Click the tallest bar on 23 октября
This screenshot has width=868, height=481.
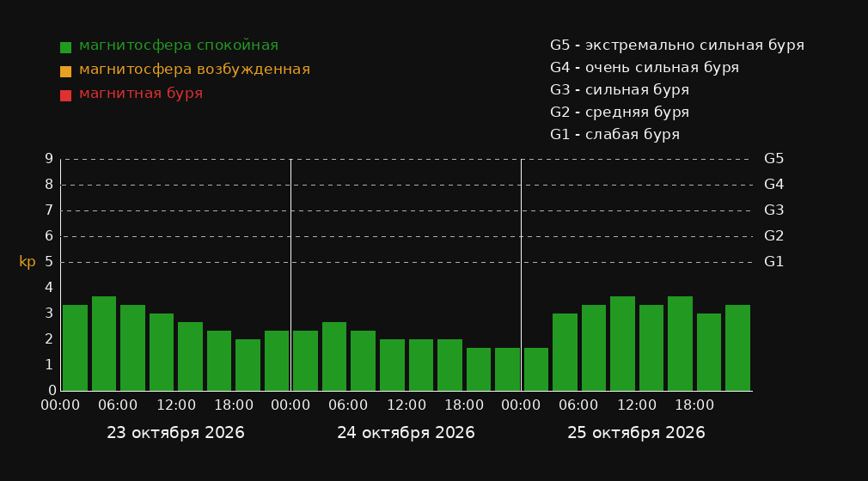[x=104, y=344]
